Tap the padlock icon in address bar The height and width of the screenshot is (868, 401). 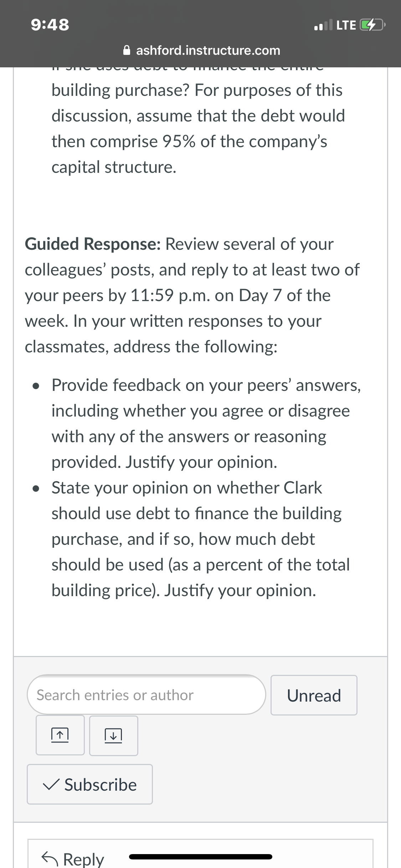(127, 50)
